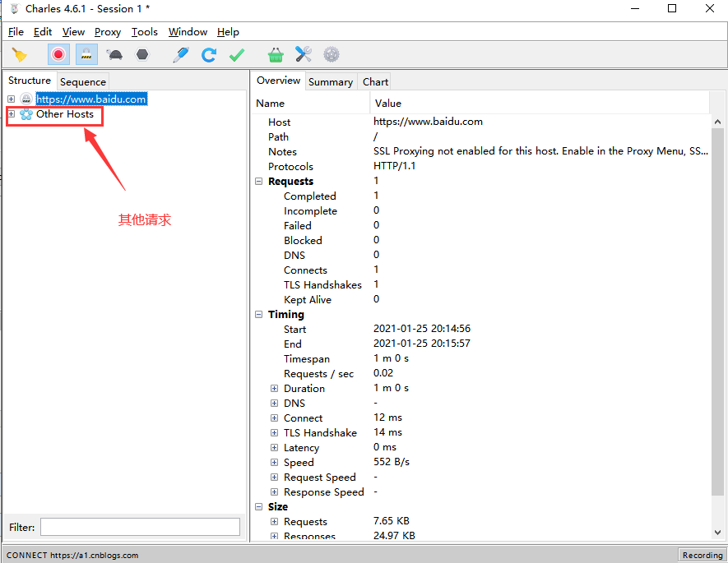
Task: Click the Name column header
Action: tap(311, 103)
